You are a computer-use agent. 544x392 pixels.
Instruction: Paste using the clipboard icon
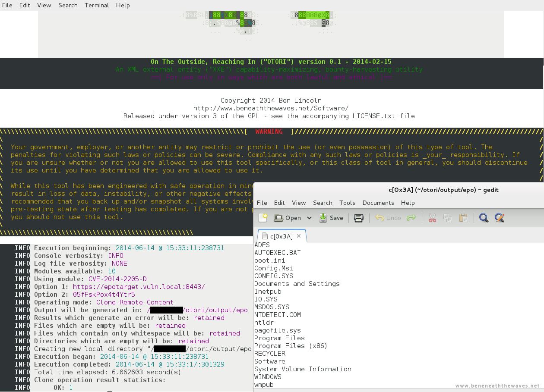click(x=464, y=218)
